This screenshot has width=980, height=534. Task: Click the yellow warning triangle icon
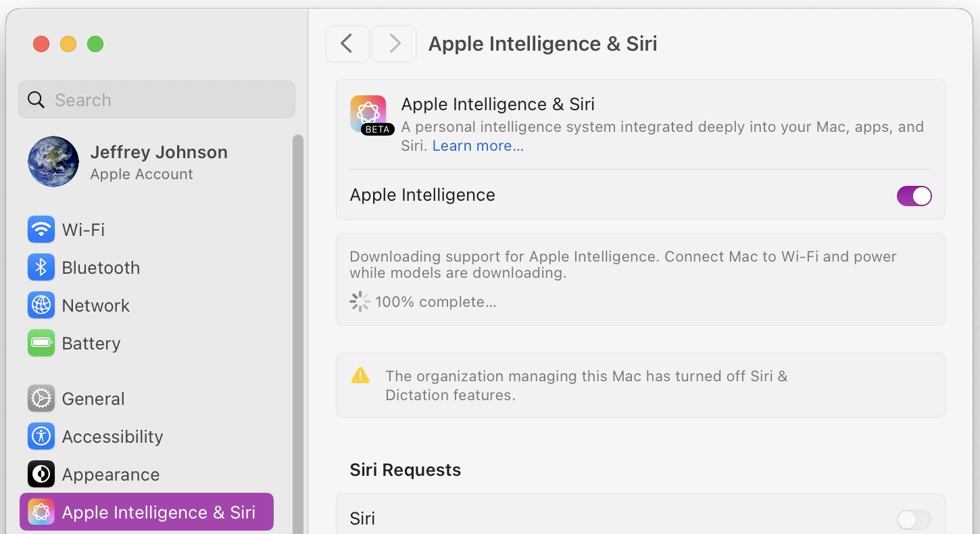[x=360, y=377]
